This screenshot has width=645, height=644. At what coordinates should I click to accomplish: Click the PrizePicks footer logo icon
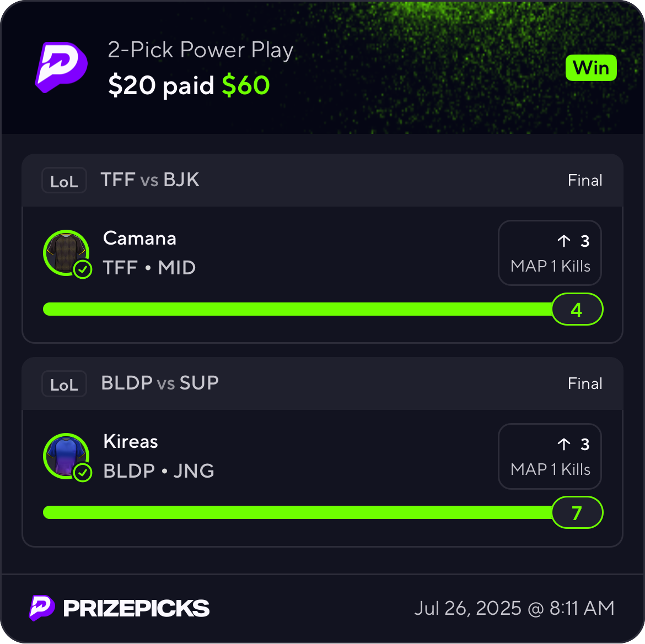click(x=42, y=608)
